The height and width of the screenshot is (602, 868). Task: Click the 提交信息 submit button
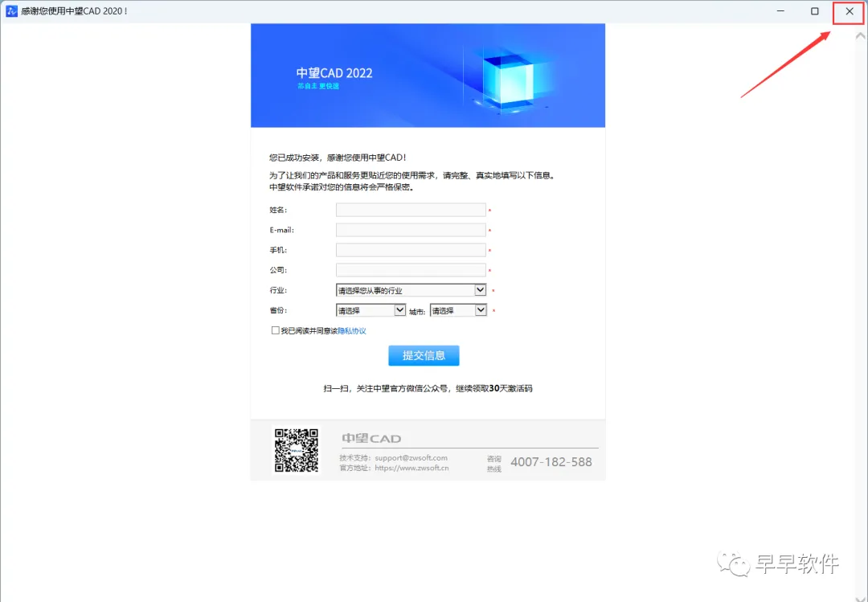point(424,355)
